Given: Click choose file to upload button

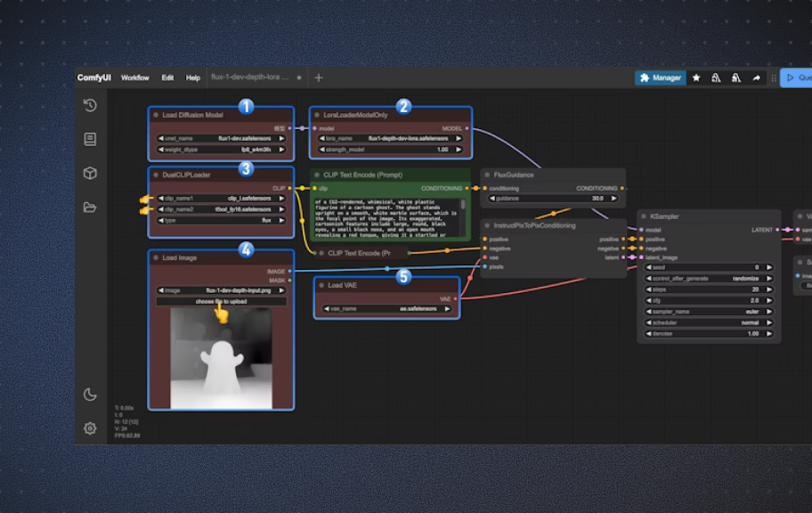Looking at the screenshot, I should (222, 301).
